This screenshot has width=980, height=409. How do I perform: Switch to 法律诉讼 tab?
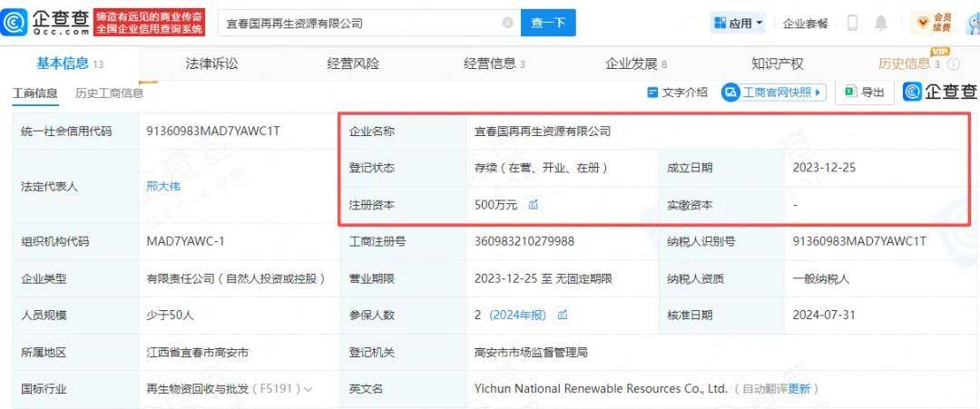point(211,63)
